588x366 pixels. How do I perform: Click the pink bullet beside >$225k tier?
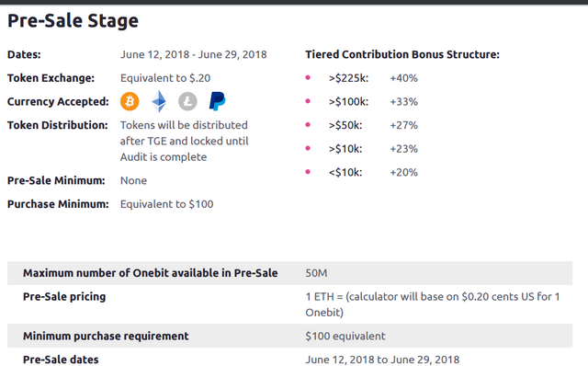[x=308, y=77]
